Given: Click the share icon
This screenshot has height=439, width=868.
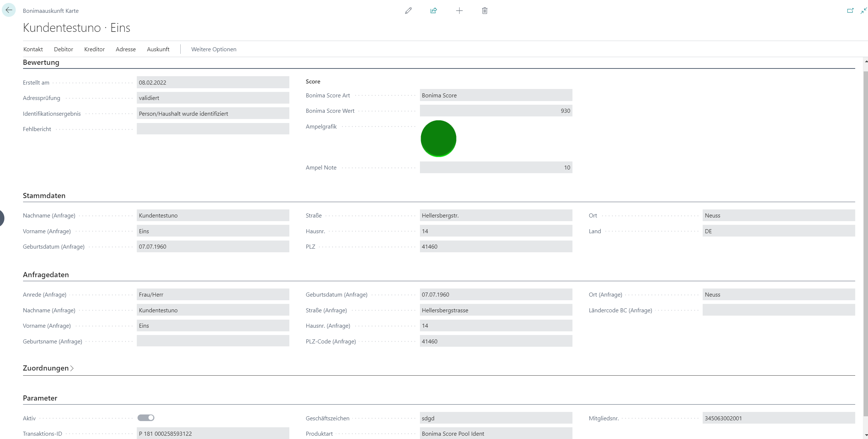Looking at the screenshot, I should coord(433,11).
